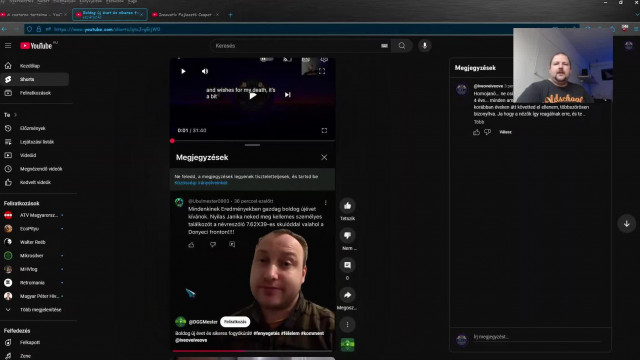Reply using the Válasz button
The image size is (640, 360).
[x=505, y=132]
